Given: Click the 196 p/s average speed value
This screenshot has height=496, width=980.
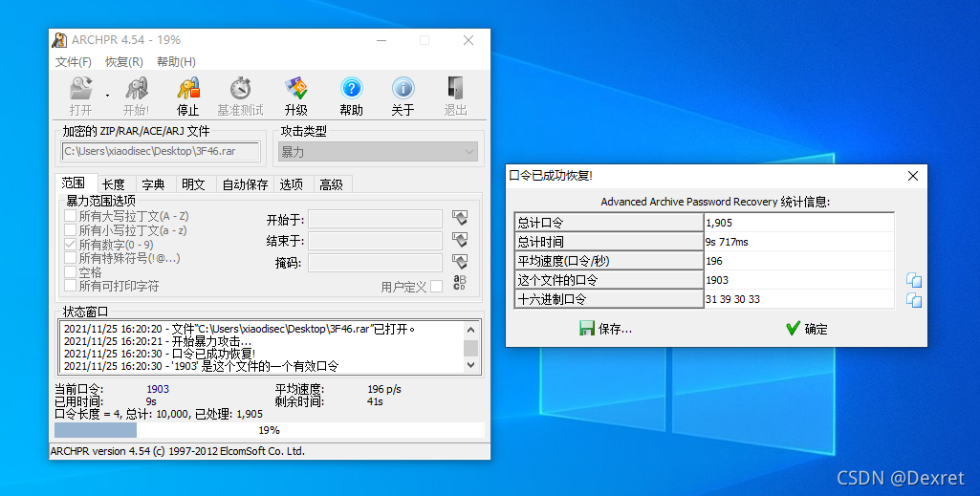Looking at the screenshot, I should click(384, 389).
